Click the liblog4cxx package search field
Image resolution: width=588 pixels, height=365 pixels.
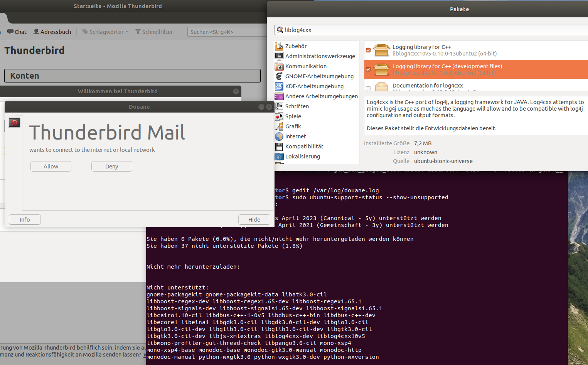click(x=431, y=30)
